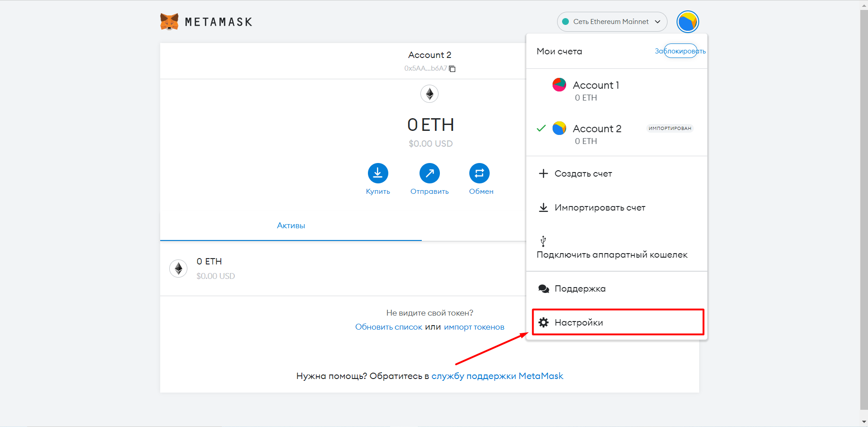Screen dimensions: 868x427
Task: Select Account 1 in Мои счета
Action: click(x=616, y=91)
